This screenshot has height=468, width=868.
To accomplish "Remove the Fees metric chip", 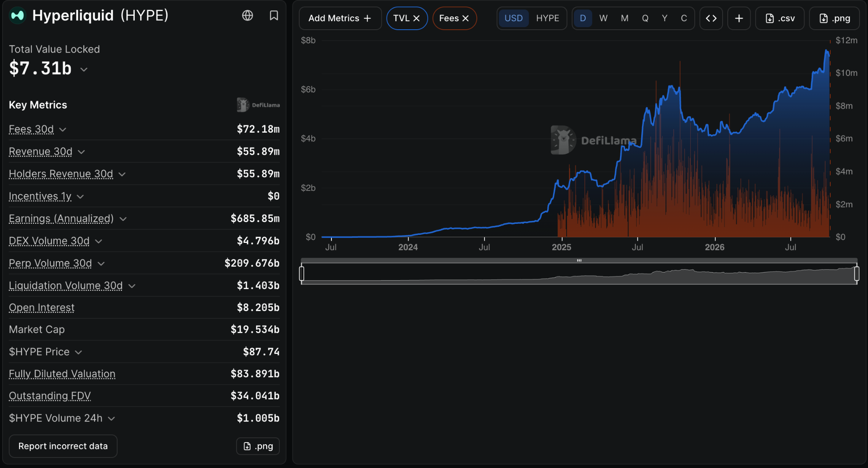I will 465,18.
